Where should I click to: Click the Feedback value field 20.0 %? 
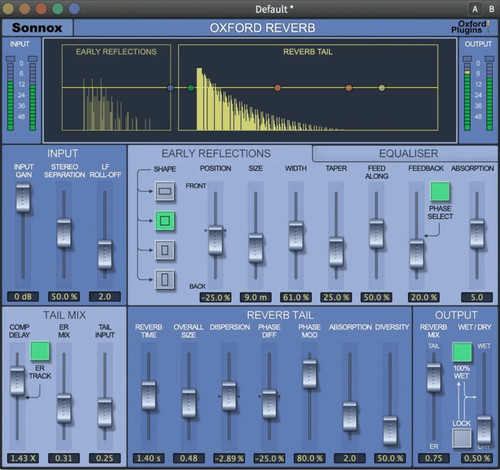(424, 297)
